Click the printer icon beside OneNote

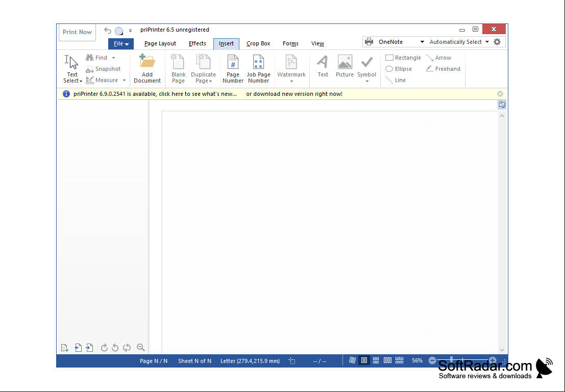(369, 42)
